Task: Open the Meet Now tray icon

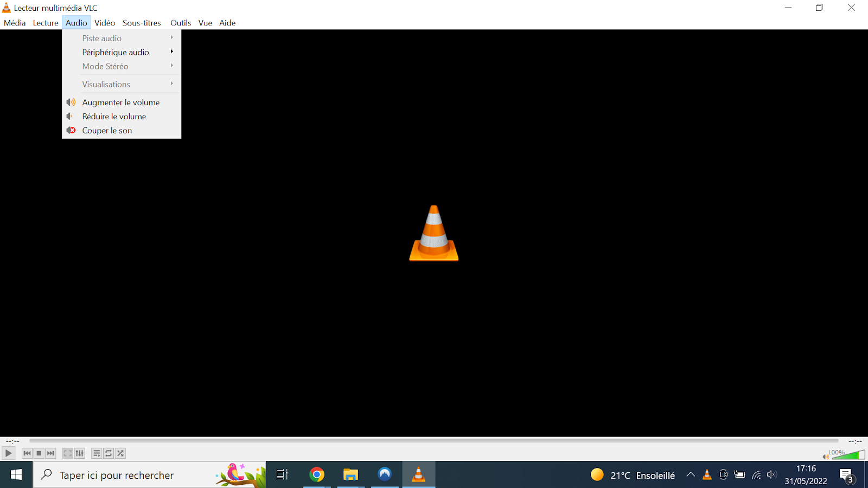Action: click(723, 475)
